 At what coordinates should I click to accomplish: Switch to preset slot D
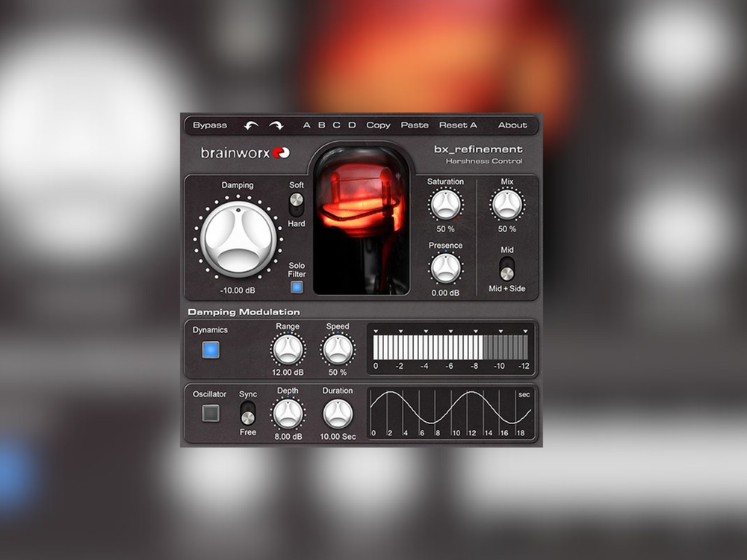[352, 125]
